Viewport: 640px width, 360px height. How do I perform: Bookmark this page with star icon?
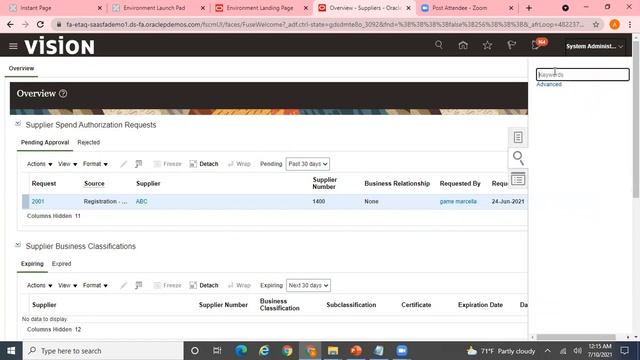(596, 24)
